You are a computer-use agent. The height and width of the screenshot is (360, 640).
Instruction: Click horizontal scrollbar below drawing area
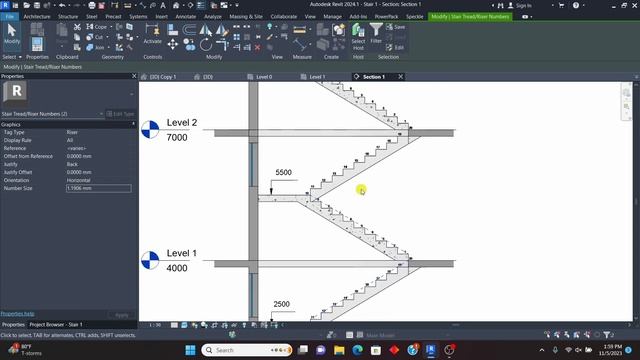click(x=456, y=325)
